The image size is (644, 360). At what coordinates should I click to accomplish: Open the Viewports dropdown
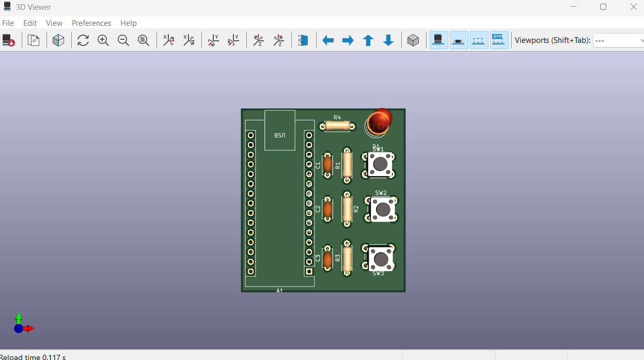[x=618, y=40]
